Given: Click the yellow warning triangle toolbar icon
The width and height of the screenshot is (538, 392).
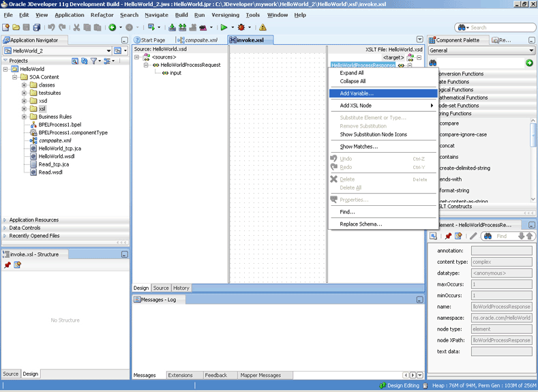Looking at the screenshot, I should (263, 27).
